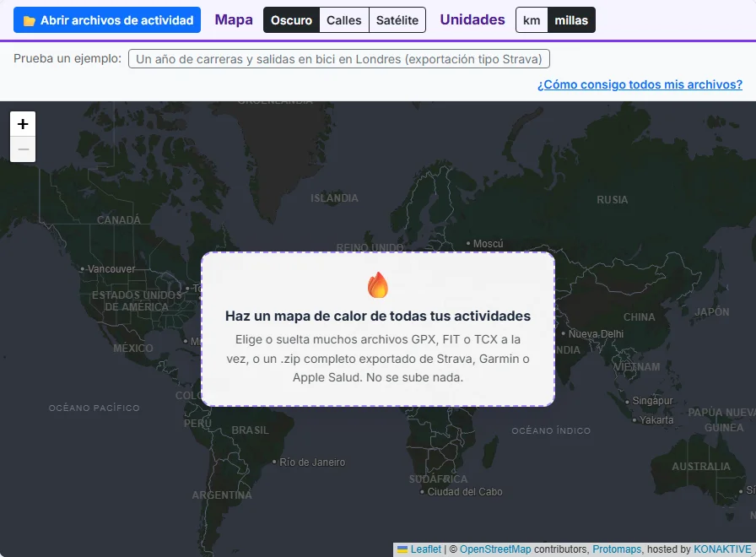Click the 'CHINA' map label
The image size is (756, 557).
tap(640, 317)
